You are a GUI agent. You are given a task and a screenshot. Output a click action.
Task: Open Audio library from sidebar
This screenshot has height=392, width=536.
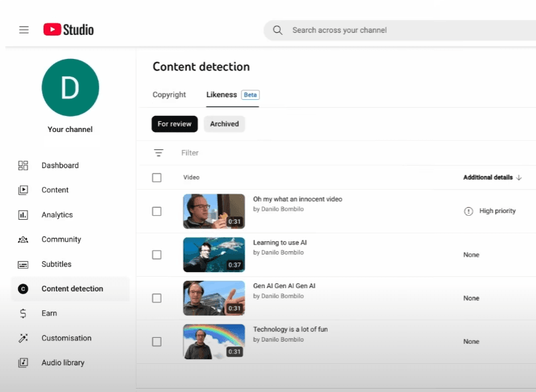(x=23, y=363)
